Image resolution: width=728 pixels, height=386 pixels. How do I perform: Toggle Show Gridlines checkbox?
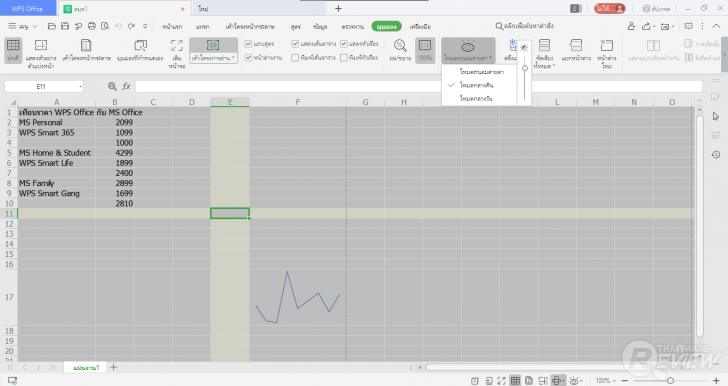pos(295,44)
